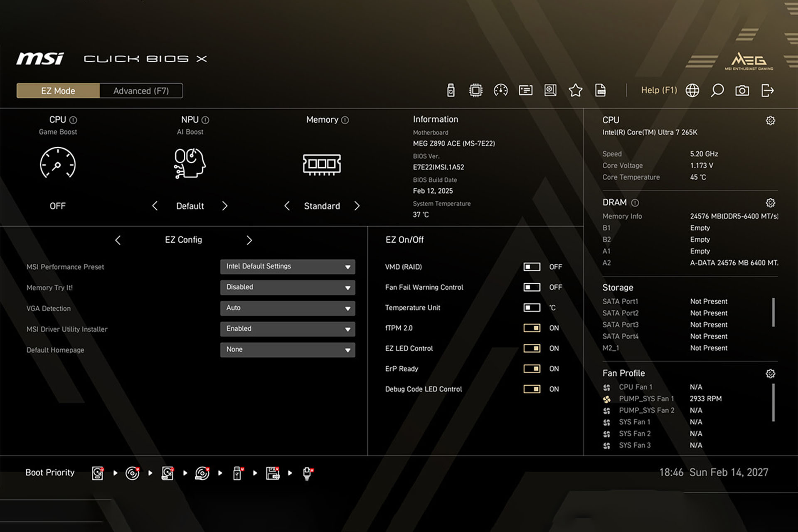Expand the Memory Try It! dropdown
This screenshot has width=798, height=532.
click(x=287, y=287)
